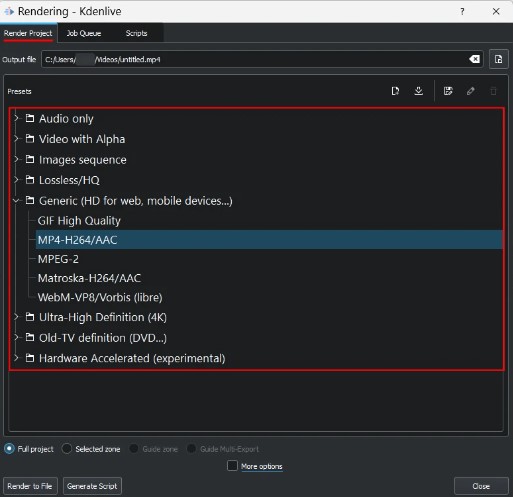Expand the Ultra-High Definition (4K) folder
Image resolution: width=513 pixels, height=497 pixels.
pyautogui.click(x=16, y=317)
